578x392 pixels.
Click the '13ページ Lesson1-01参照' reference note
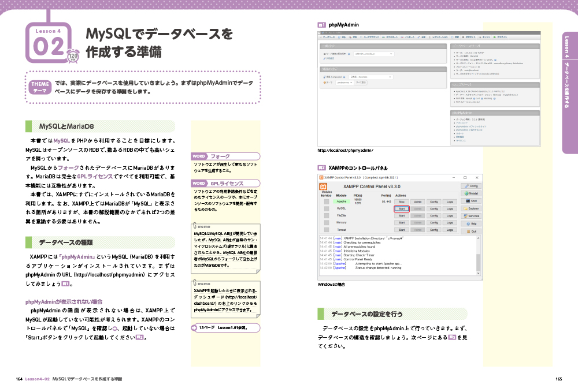[225, 327]
